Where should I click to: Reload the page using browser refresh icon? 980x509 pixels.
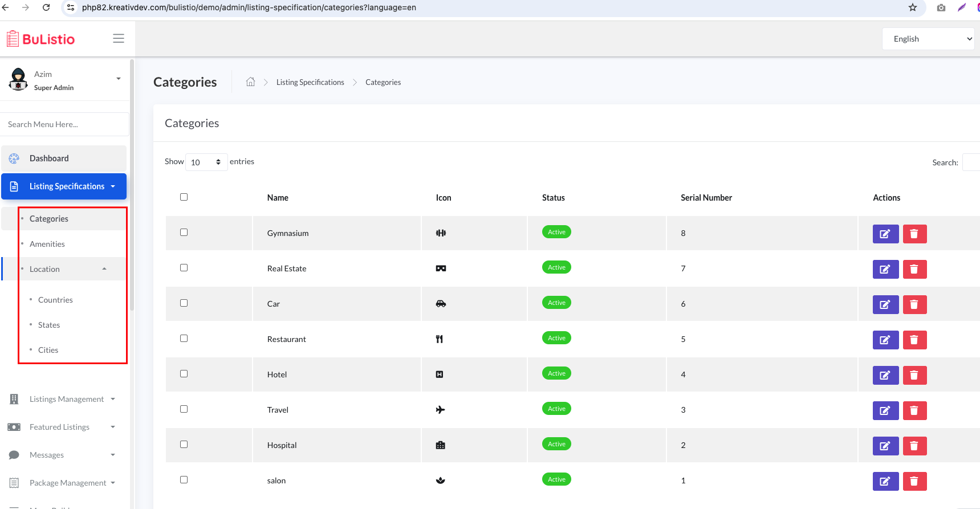pos(46,7)
